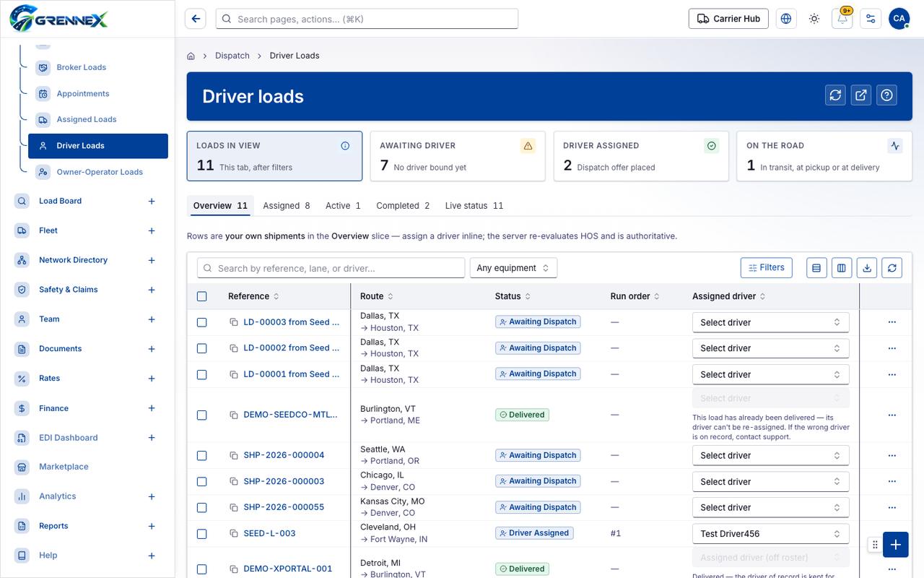Screen dimensions: 924x578
Task: Go to the home breadcrumb icon
Action: click(191, 56)
